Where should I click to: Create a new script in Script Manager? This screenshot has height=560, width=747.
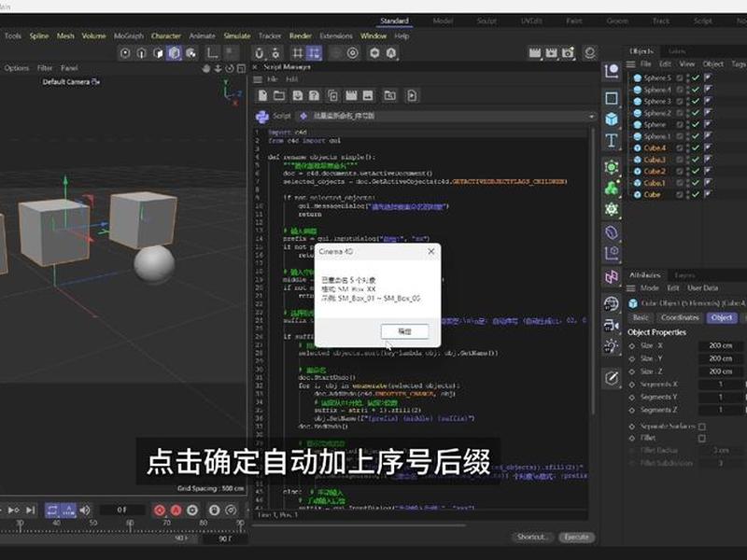coord(262,96)
